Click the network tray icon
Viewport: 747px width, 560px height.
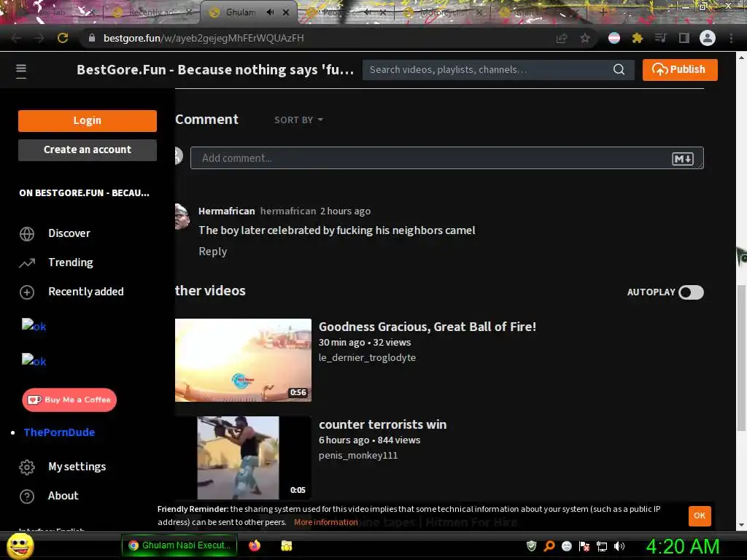(x=602, y=546)
